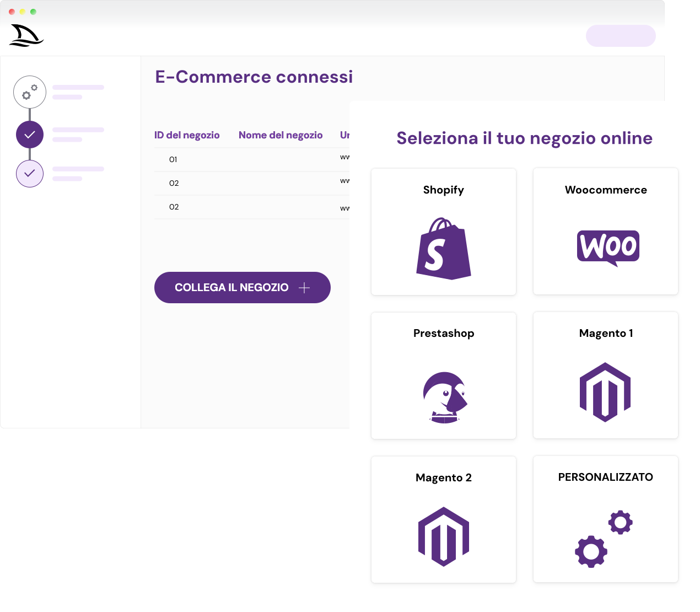The height and width of the screenshot is (612, 700).
Task: Select the light outlined checkmark step
Action: [30, 174]
